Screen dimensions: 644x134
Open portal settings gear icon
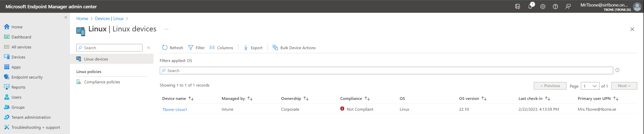tap(543, 6)
